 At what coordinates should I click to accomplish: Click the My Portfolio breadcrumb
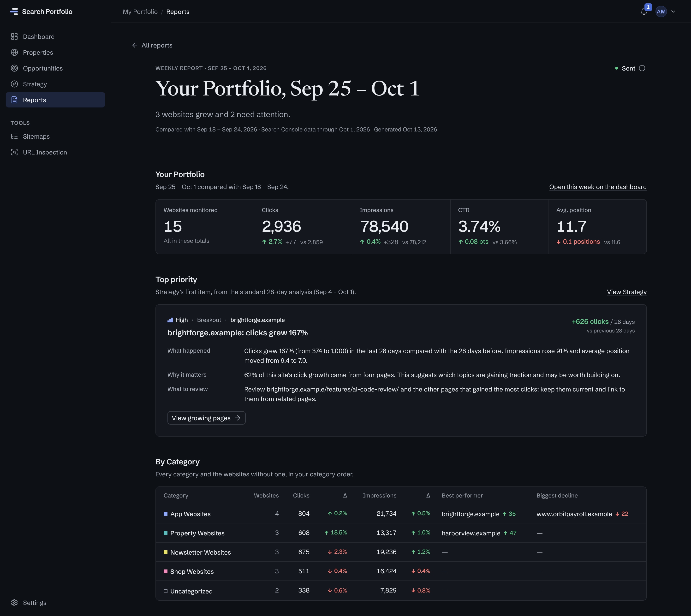[x=140, y=12]
